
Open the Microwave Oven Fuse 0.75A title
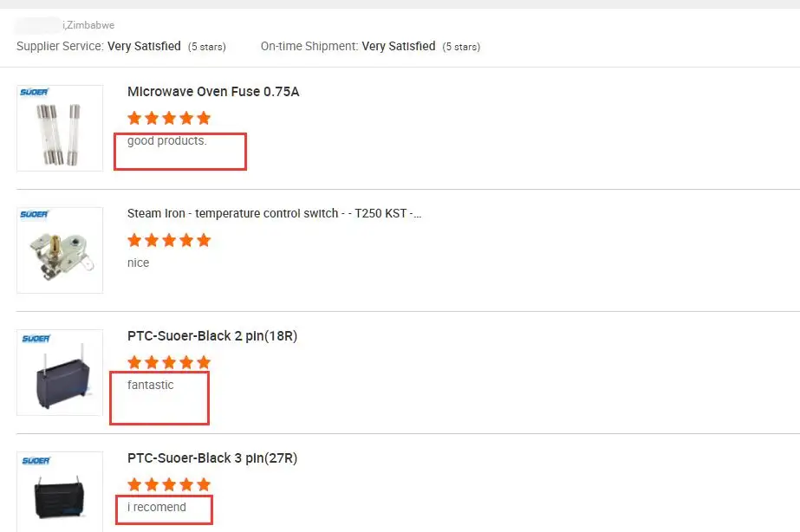(x=213, y=92)
